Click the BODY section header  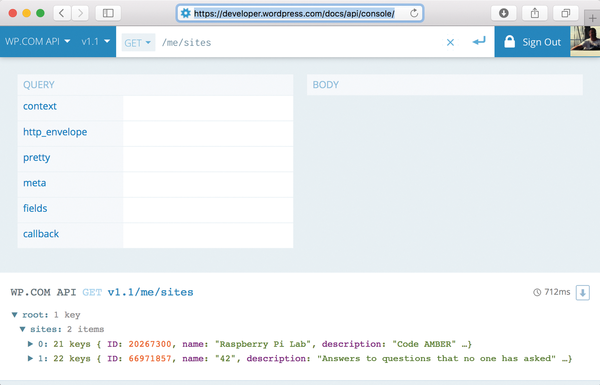445,85
